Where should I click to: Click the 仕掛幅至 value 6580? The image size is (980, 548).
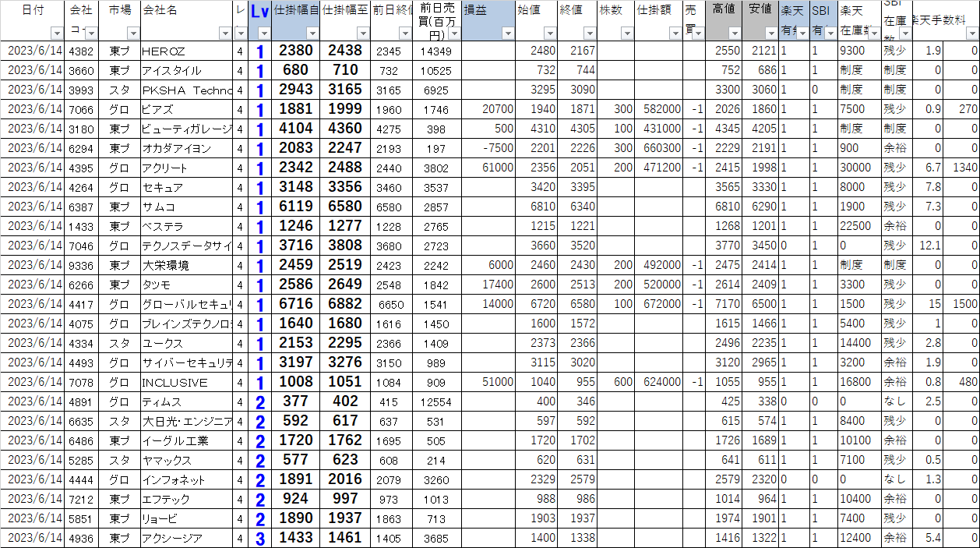pos(346,207)
